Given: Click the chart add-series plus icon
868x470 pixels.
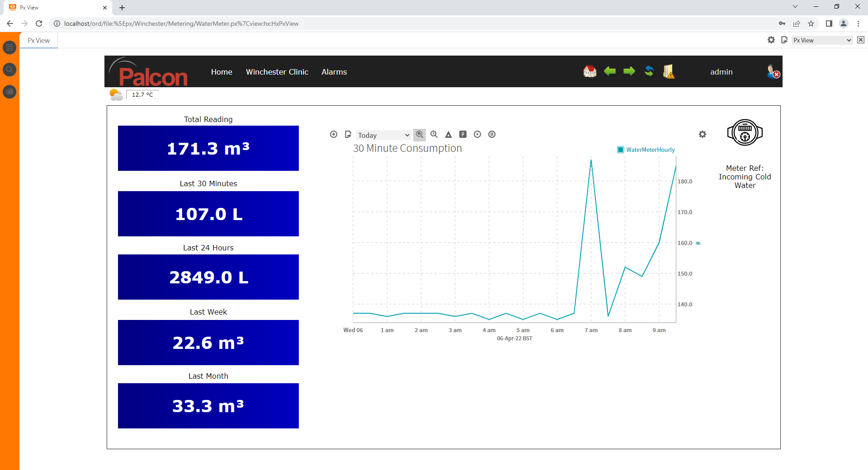Looking at the screenshot, I should click(334, 134).
